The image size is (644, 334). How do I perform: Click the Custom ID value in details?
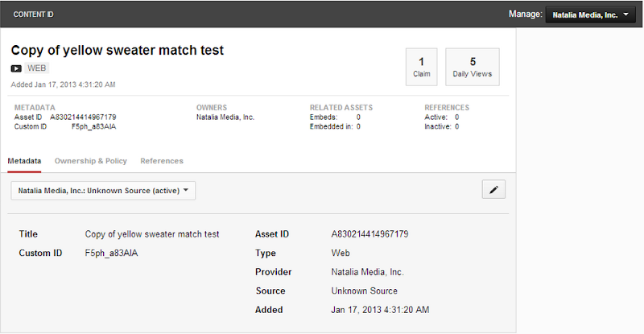tap(111, 253)
